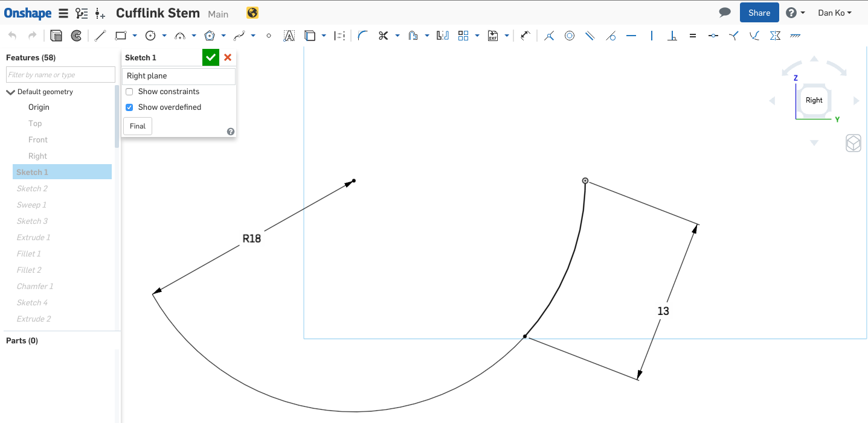Open the comments speech bubble
The width and height of the screenshot is (868, 423).
725,13
